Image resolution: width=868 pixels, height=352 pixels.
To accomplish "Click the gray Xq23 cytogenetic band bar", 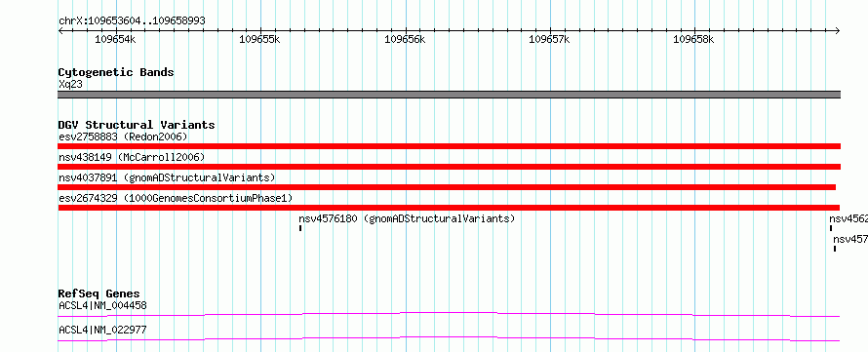I will [449, 95].
